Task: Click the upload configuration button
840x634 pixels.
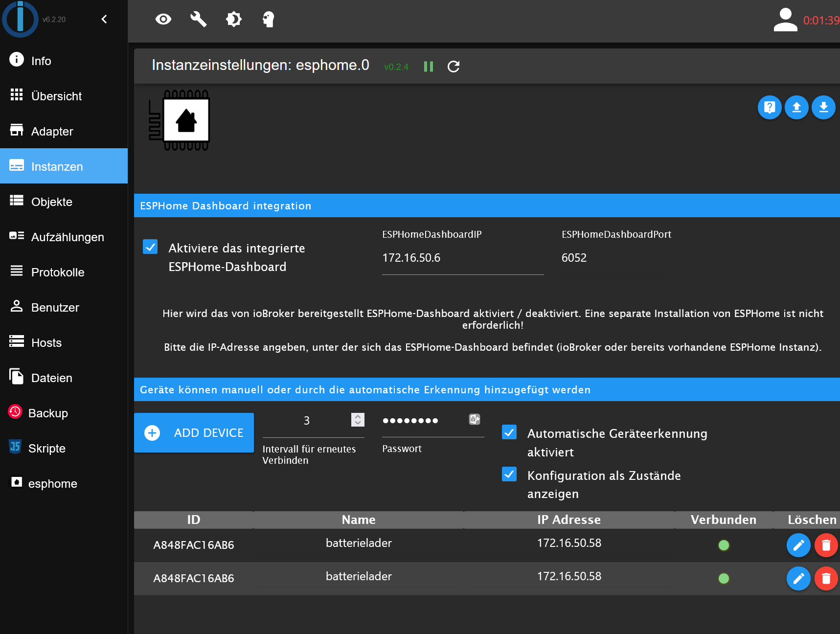Action: pyautogui.click(x=796, y=107)
